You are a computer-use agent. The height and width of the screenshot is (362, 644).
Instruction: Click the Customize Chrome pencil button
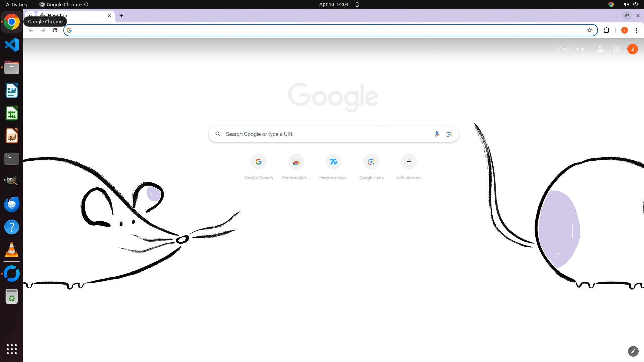click(633, 351)
